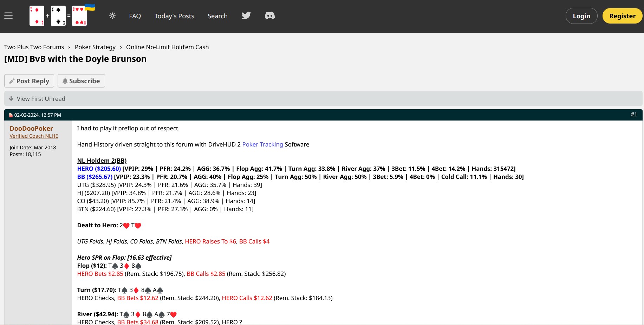The image size is (644, 325).
Task: Open the FAQ menu item
Action: (135, 16)
